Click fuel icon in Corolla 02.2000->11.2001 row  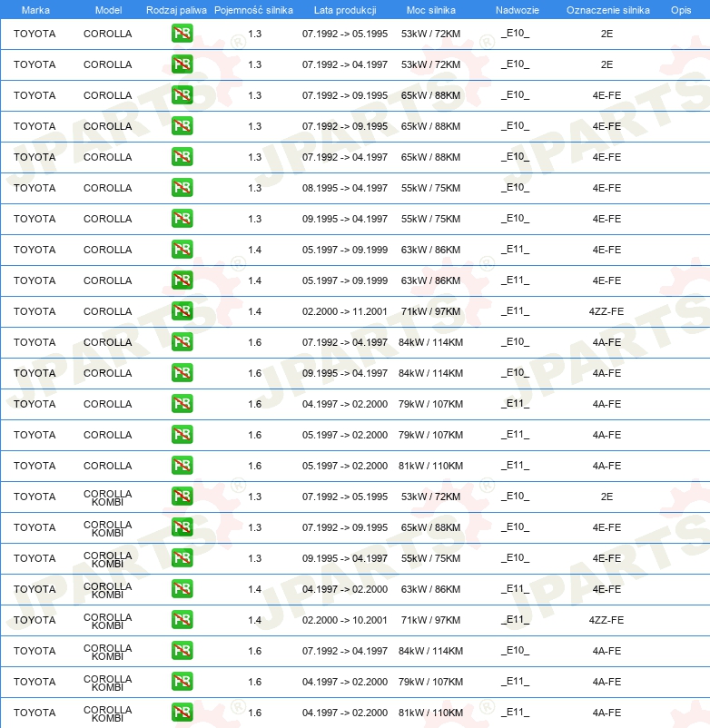(x=182, y=311)
